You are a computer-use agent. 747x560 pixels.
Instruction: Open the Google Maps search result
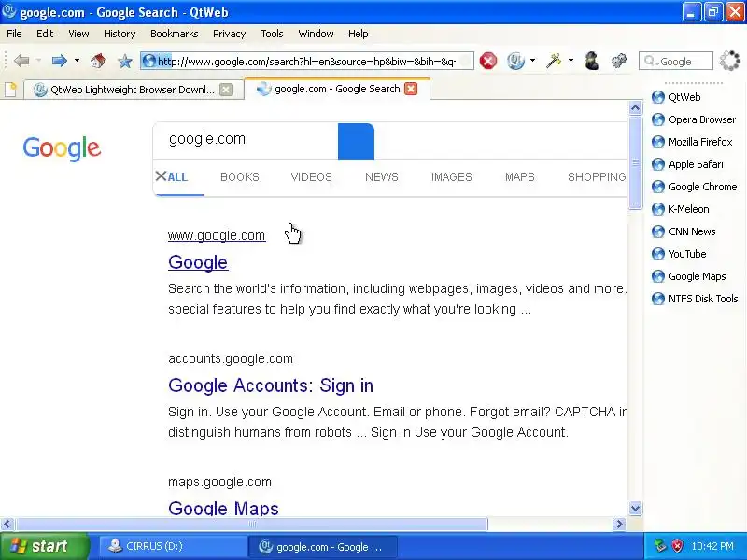(223, 508)
